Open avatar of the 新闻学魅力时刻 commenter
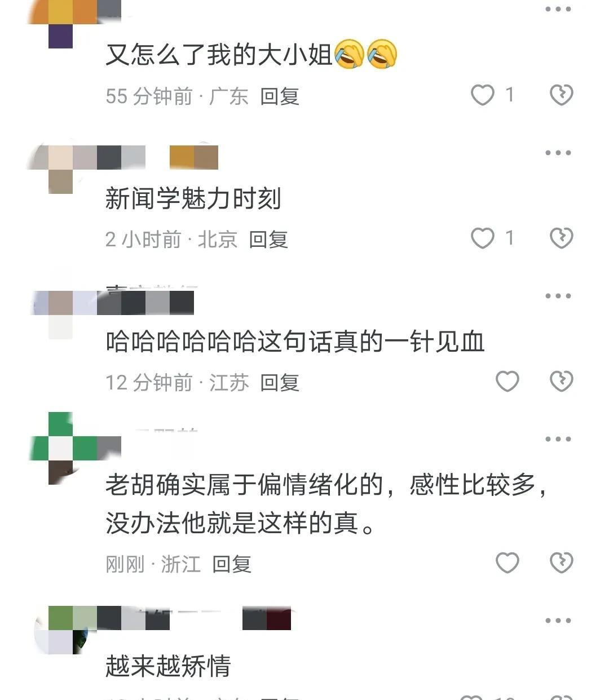Viewport: 609px width, 700px height. [x=61, y=169]
